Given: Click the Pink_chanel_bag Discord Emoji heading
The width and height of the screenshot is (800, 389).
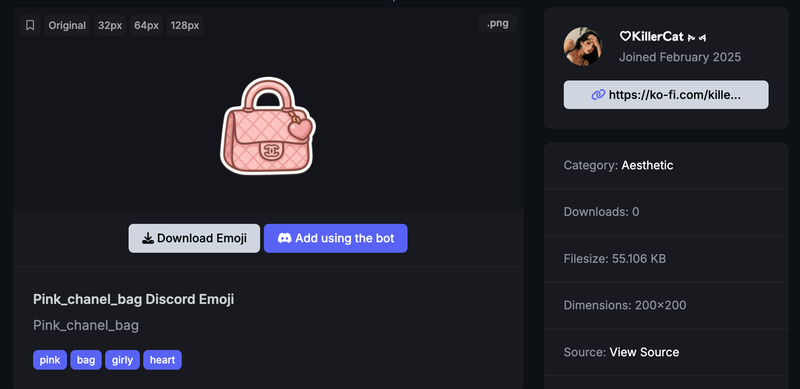Looking at the screenshot, I should (134, 299).
